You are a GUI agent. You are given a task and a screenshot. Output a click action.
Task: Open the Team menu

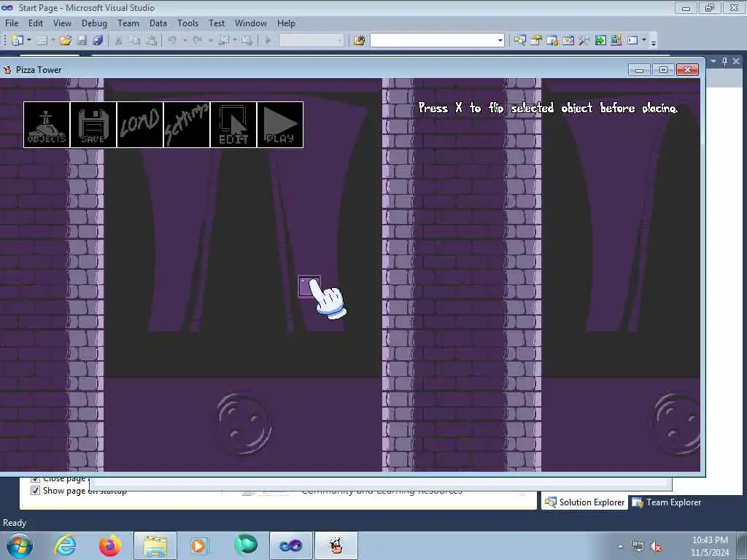(128, 23)
